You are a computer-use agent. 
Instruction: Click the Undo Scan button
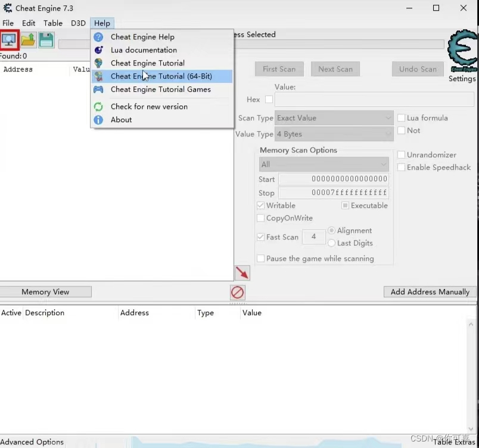click(x=418, y=69)
